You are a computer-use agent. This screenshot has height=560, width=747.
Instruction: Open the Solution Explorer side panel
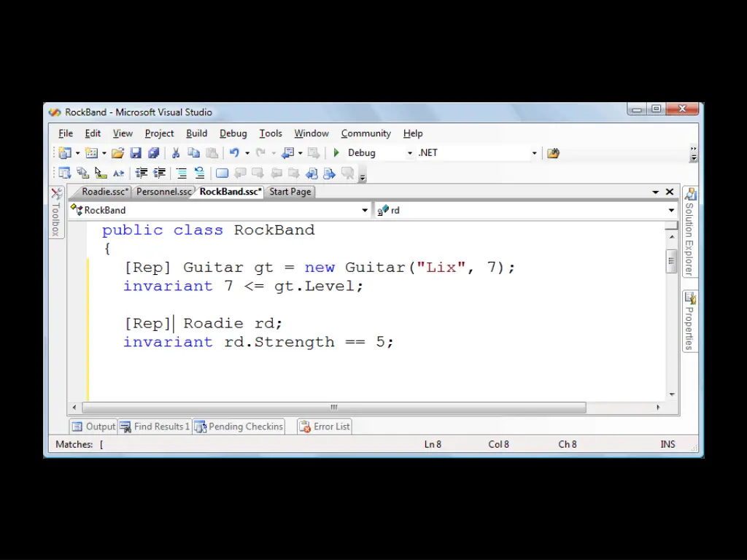690,232
